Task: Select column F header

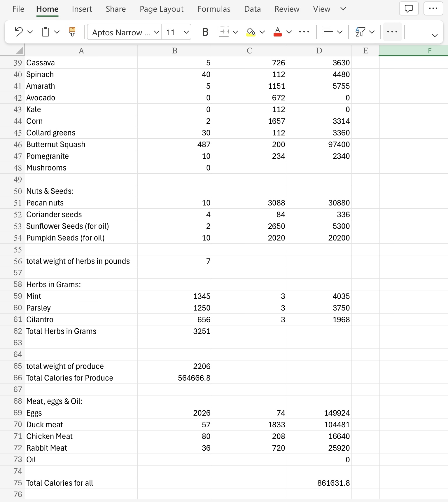Action: click(x=429, y=51)
